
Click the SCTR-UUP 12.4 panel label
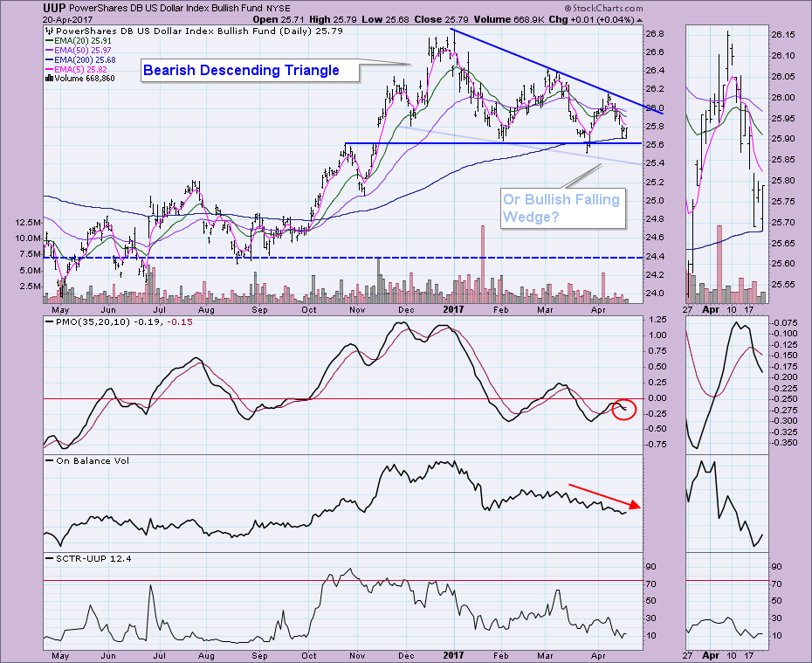(x=81, y=556)
